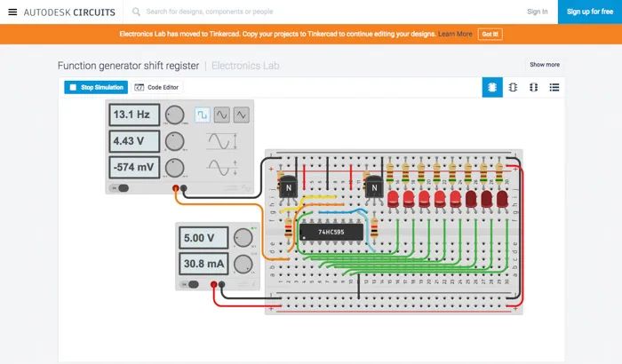Click the search designs input field
The height and width of the screenshot is (364, 622).
267,12
